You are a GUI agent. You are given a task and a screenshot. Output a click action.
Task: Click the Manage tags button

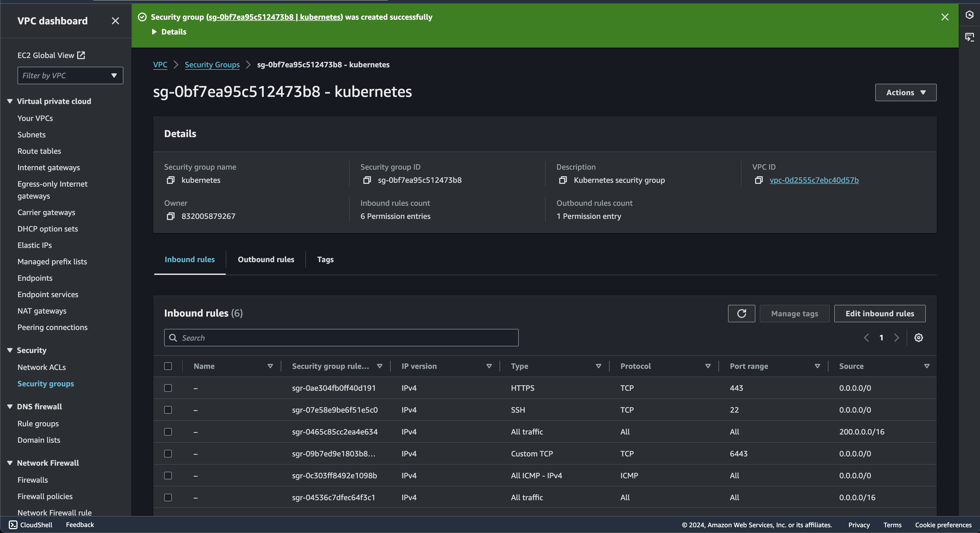(x=794, y=314)
